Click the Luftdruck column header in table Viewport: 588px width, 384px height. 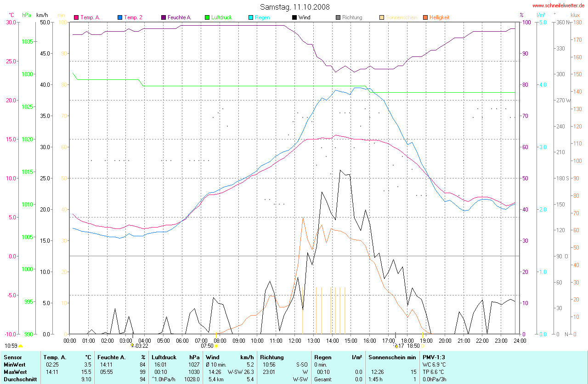[x=164, y=357]
